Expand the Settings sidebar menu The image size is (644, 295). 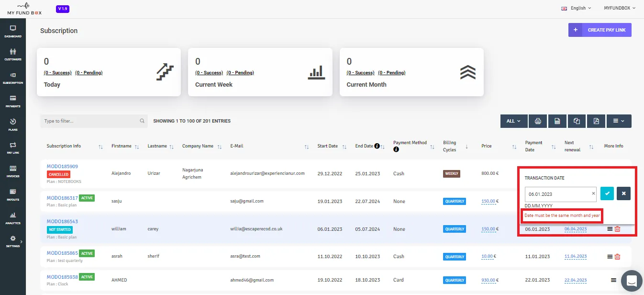click(x=13, y=241)
